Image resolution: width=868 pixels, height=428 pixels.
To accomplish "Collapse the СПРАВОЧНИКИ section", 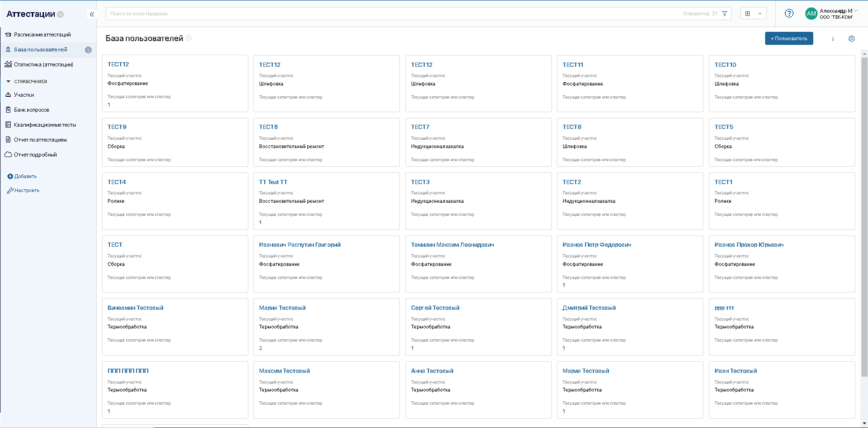I will 8,81.
